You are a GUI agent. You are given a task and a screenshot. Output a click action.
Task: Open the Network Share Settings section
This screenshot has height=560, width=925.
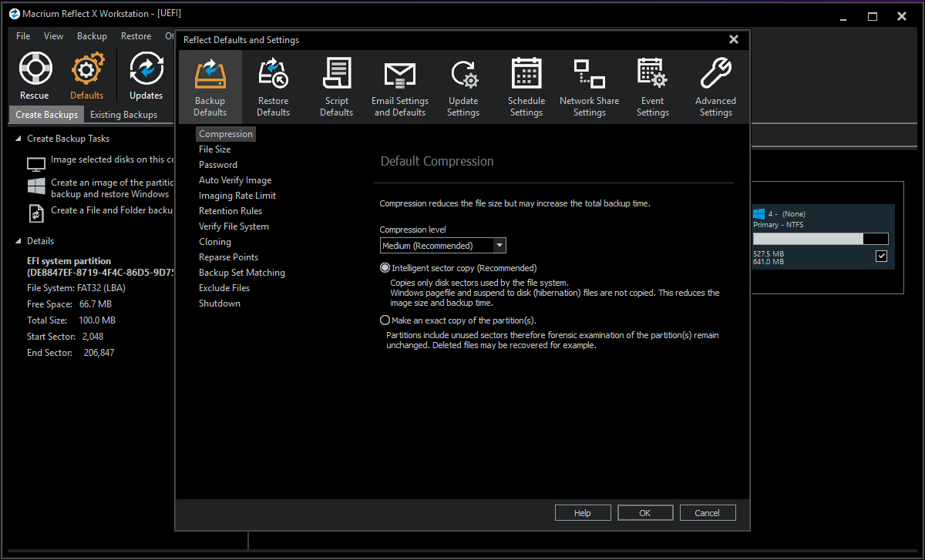click(x=590, y=87)
